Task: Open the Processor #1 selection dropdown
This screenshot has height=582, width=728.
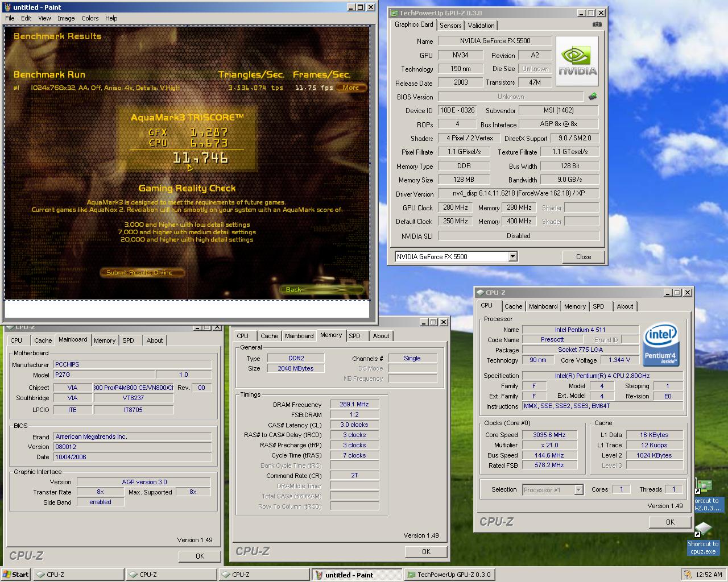Action: click(578, 489)
